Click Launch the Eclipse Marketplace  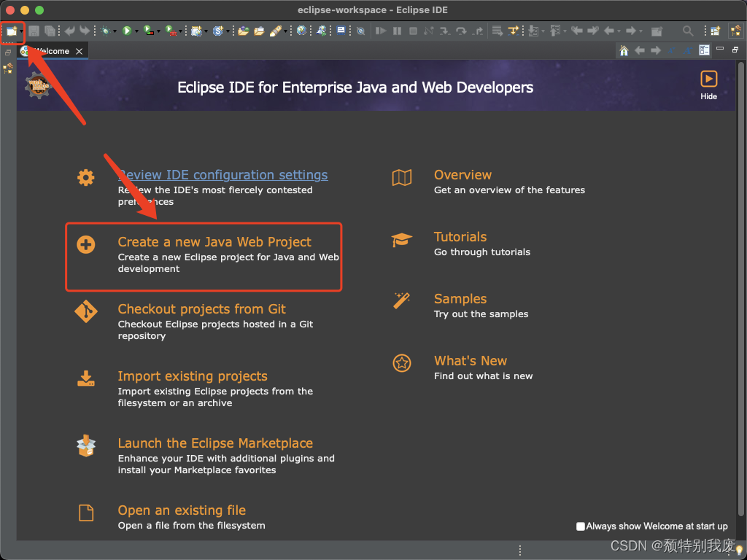[x=215, y=443]
